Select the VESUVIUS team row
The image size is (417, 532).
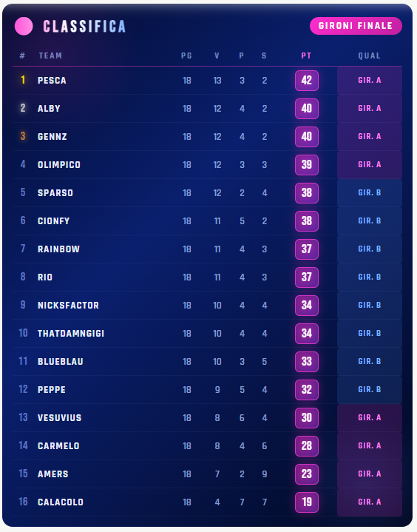tap(207, 417)
